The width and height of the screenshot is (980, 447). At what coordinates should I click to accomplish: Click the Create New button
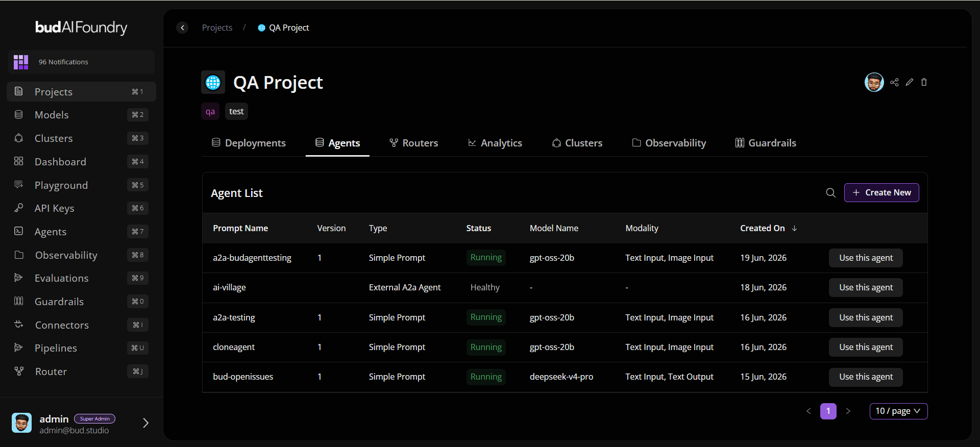[x=881, y=193]
